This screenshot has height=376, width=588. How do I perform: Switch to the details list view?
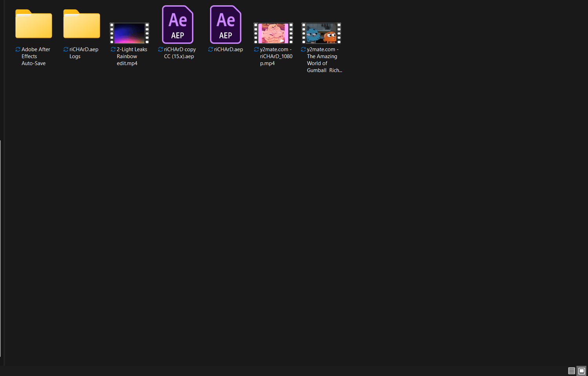point(572,371)
